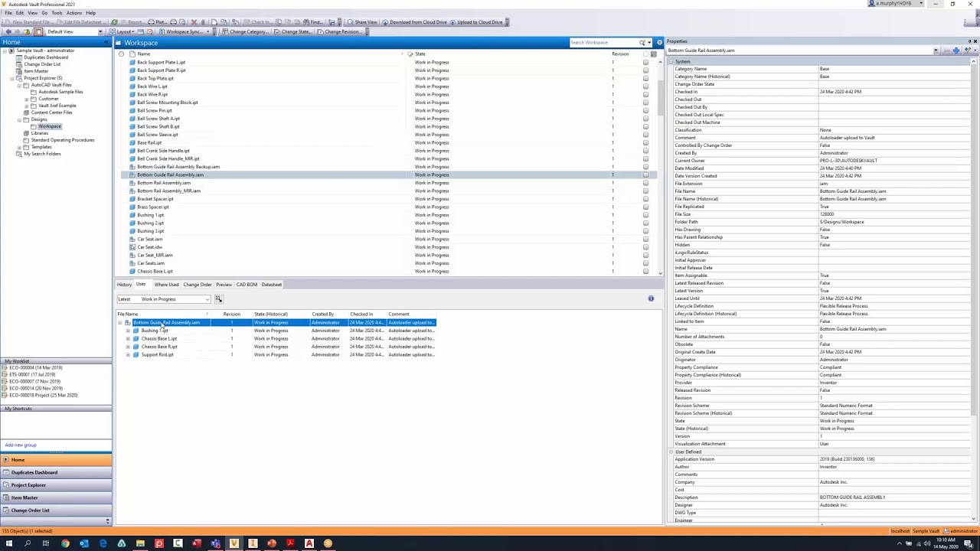Click Item Master button in bottom navigation
The width and height of the screenshot is (980, 551).
pyautogui.click(x=56, y=497)
